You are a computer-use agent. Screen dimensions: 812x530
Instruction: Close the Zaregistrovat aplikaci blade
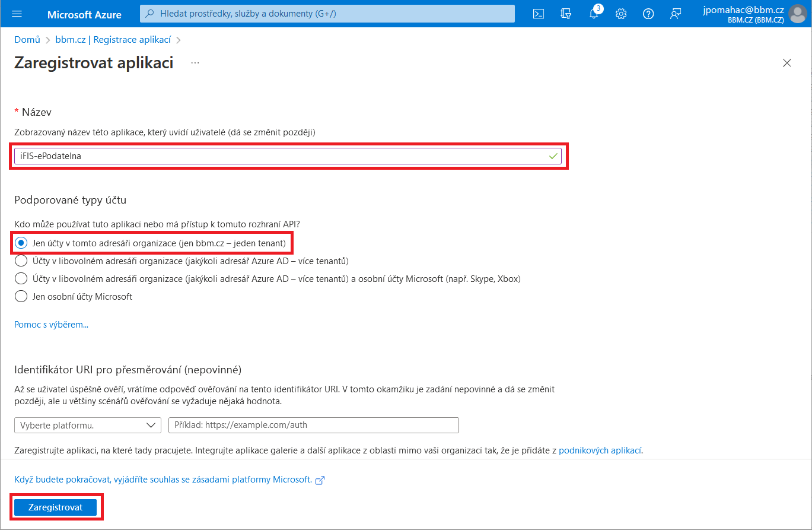(787, 63)
